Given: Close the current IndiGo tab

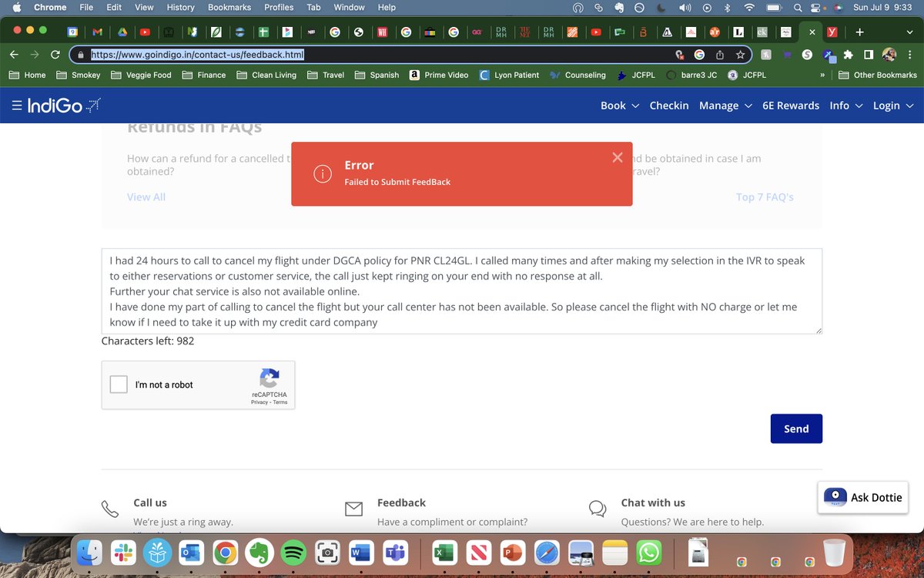Looking at the screenshot, I should [x=812, y=32].
